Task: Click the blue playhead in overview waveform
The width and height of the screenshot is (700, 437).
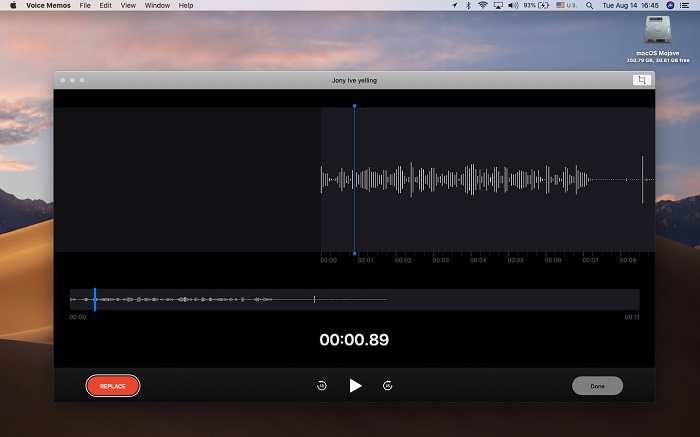Action: click(94, 299)
